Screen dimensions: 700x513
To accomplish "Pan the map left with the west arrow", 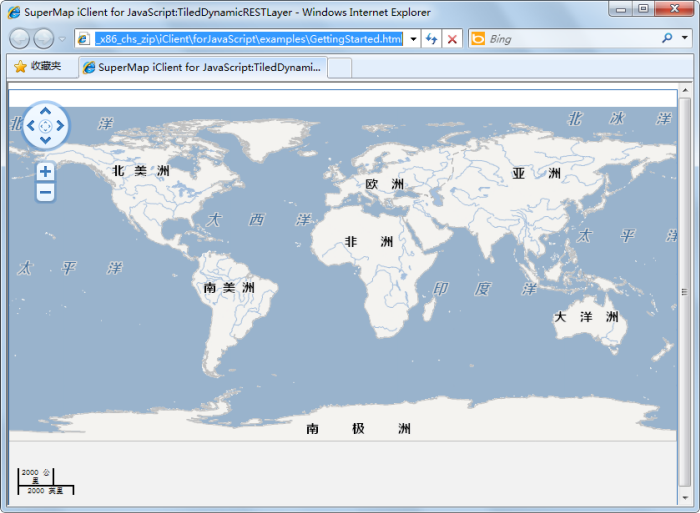I will point(30,126).
